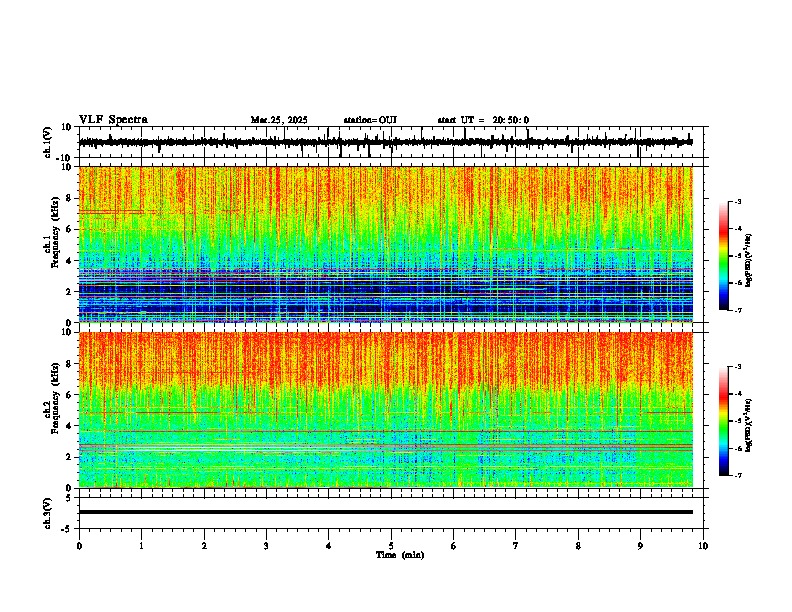Screen dimensions: 792x612
Task: Click the ch.1 spectrogram color scale bar
Action: [x=723, y=256]
